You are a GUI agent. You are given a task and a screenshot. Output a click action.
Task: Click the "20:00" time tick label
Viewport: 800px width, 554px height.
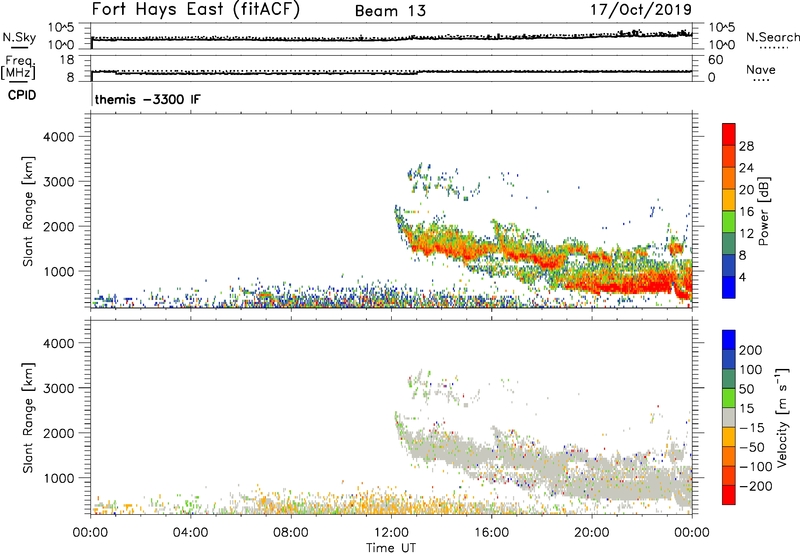point(591,533)
